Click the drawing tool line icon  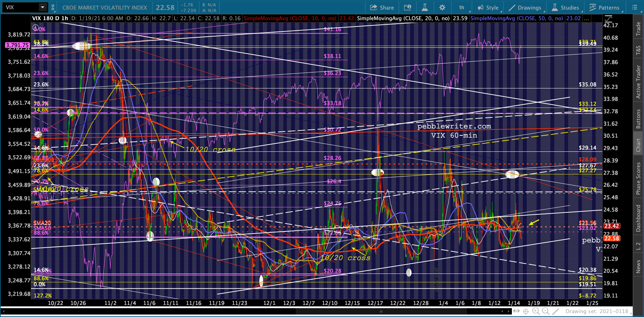(x=556, y=311)
